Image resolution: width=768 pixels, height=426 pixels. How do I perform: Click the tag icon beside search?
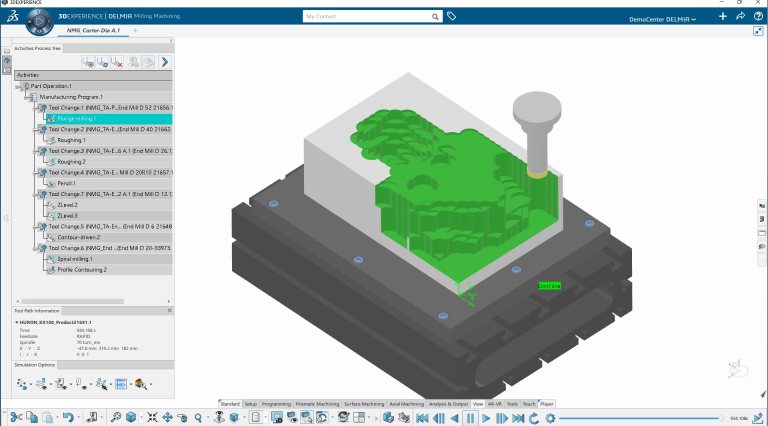pos(451,16)
